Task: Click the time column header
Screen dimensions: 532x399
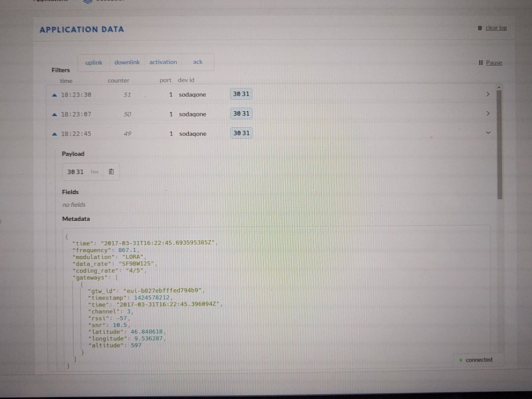Action: pos(66,81)
